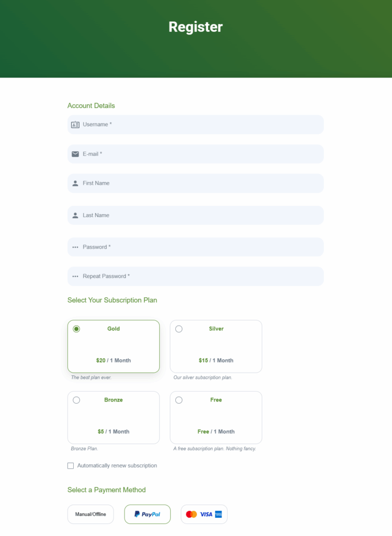Viewport: 392px width, 536px height.
Task: Select the Bronze plan radio button
Action: click(76, 400)
